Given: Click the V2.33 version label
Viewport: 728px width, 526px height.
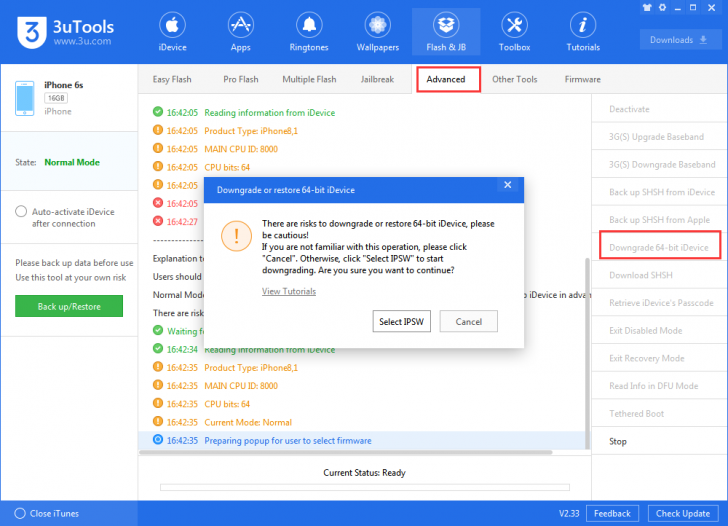Looking at the screenshot, I should pos(569,513).
